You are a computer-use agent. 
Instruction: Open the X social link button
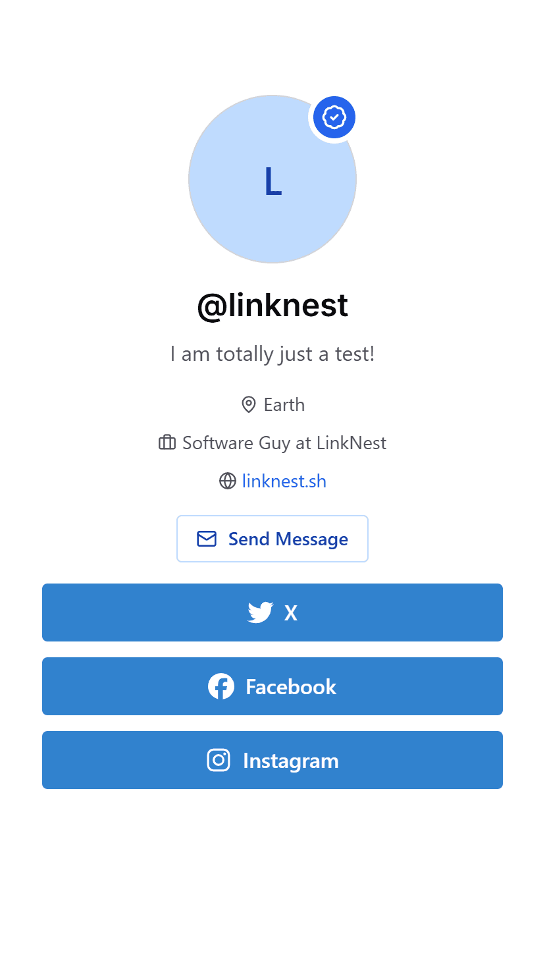pos(272,612)
